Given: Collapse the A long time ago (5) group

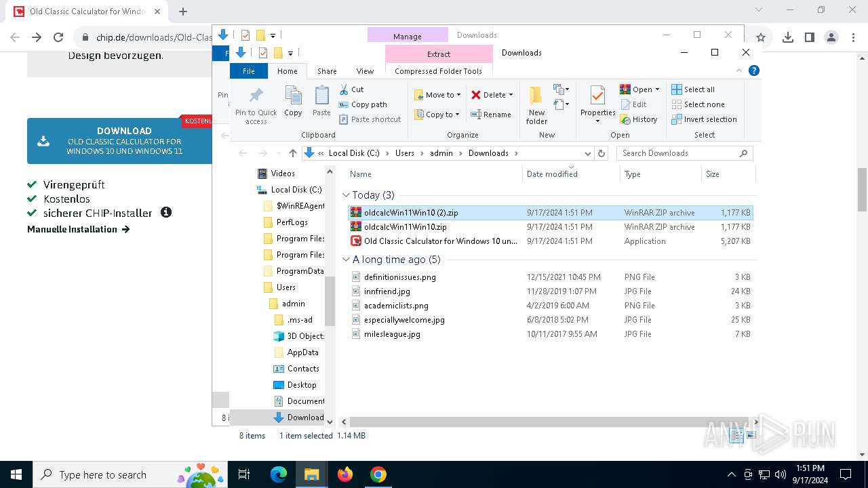Looking at the screenshot, I should (x=347, y=260).
